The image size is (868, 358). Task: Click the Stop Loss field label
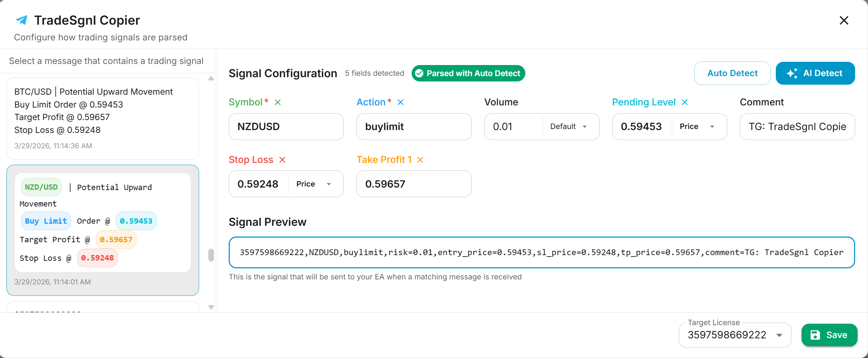251,160
